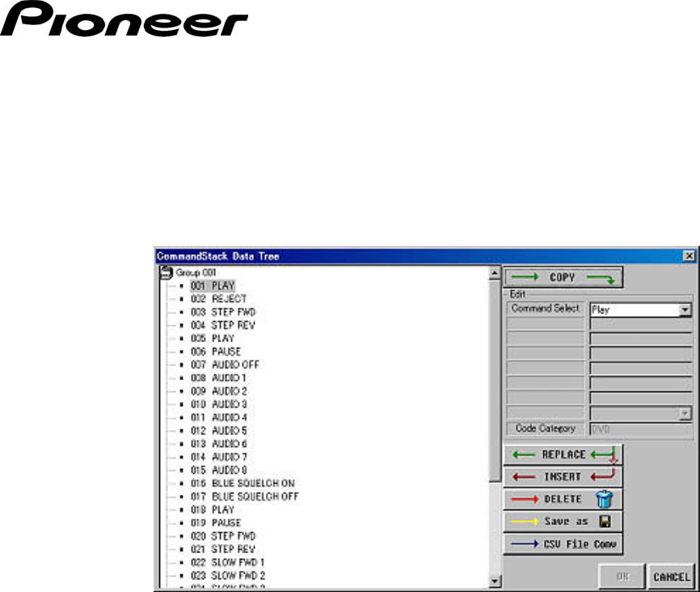Click the Command Select label

[545, 309]
